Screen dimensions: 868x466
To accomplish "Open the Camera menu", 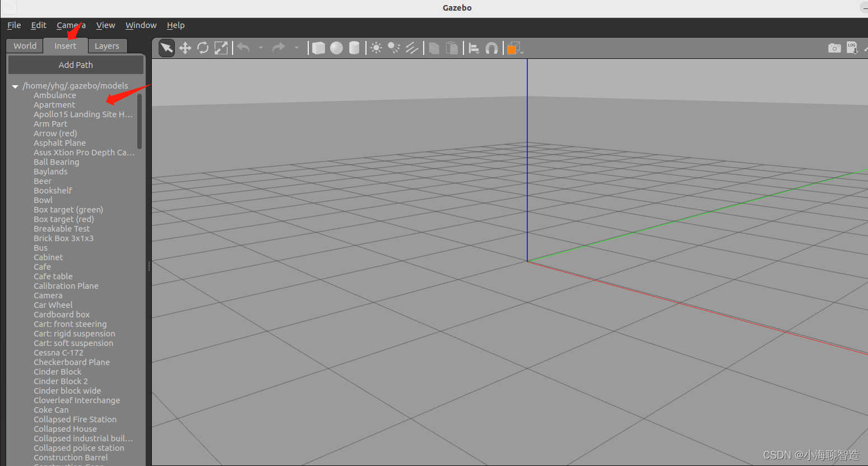I will click(x=71, y=25).
